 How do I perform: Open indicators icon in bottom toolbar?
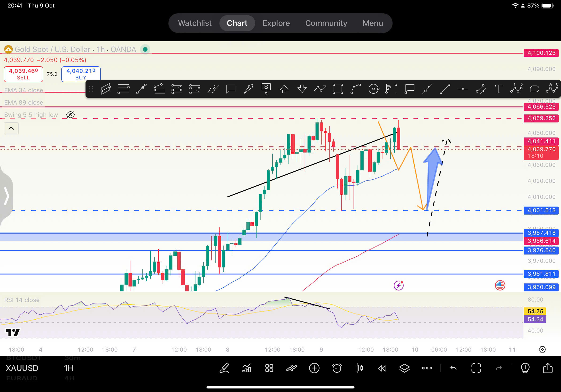click(x=246, y=368)
